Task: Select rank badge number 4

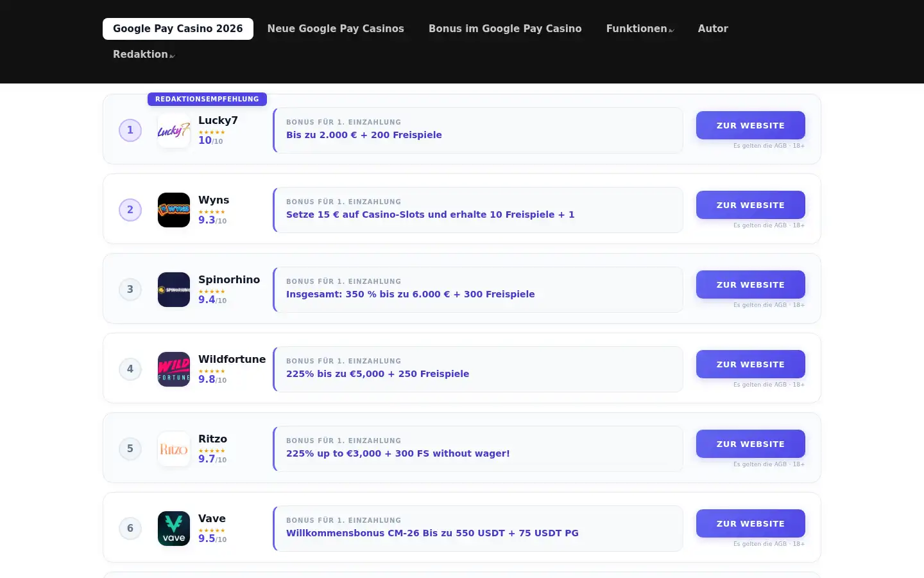Action: (x=130, y=369)
